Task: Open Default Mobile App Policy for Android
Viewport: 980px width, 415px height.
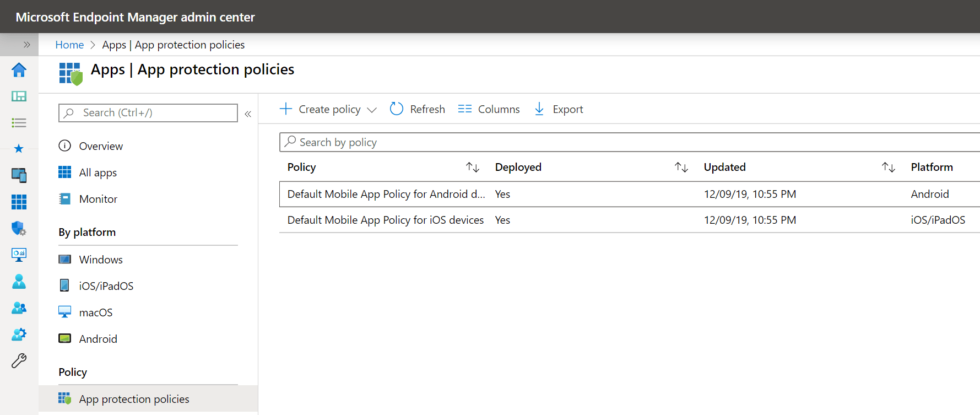Action: tap(386, 194)
